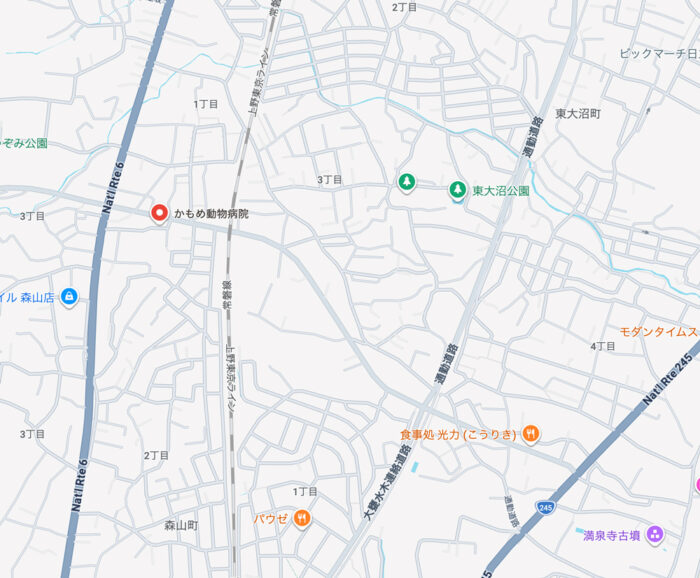Select the パウゼ restaurant label
This screenshot has width=700, height=578.
pyautogui.click(x=271, y=519)
